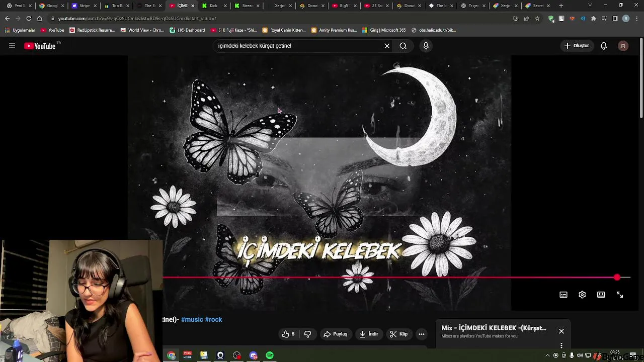Open the Chrome extensions puzzle icon
This screenshot has width=644, height=362.
(594, 19)
